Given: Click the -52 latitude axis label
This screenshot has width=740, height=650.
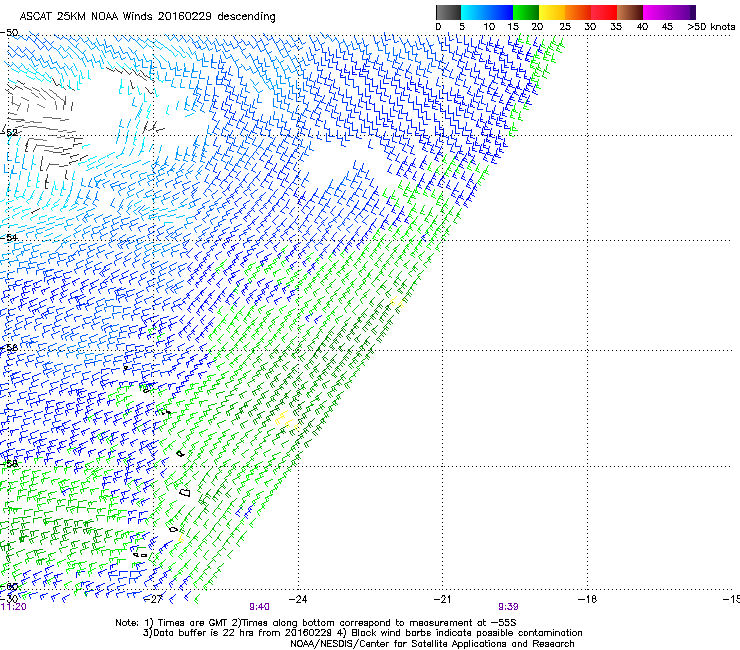Looking at the screenshot, I should pos(9,132).
